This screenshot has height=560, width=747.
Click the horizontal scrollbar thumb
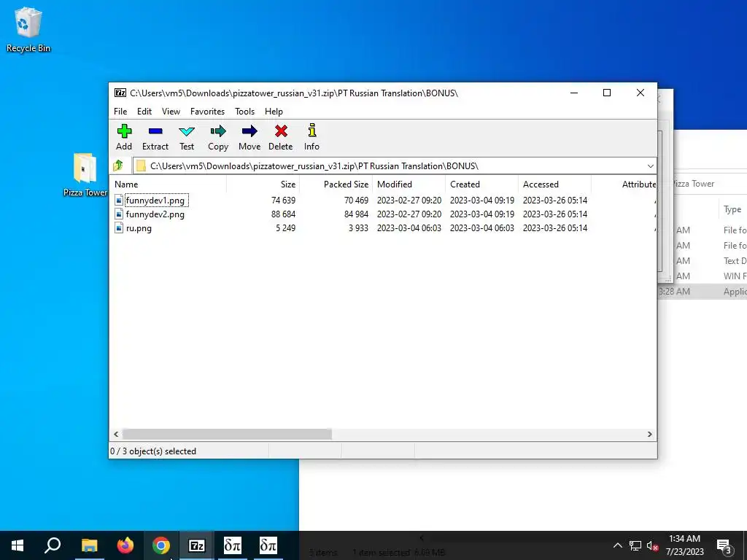pyautogui.click(x=228, y=435)
